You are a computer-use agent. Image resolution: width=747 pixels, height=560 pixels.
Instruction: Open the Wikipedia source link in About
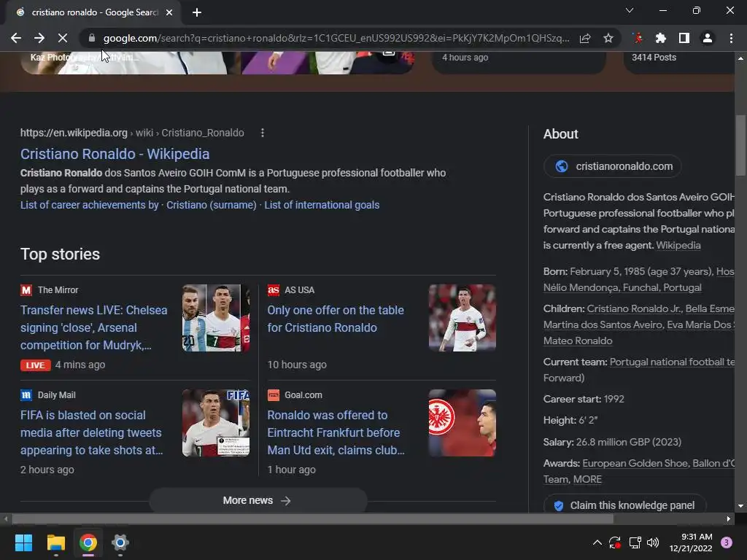(678, 245)
